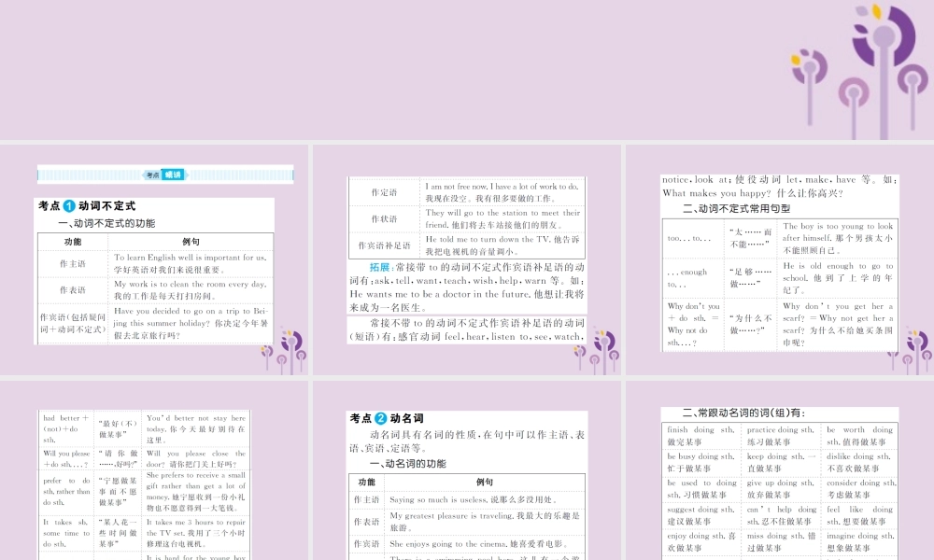Click the 'too...to...' pattern cell
The width and height of the screenshot is (934, 560).
(x=694, y=238)
